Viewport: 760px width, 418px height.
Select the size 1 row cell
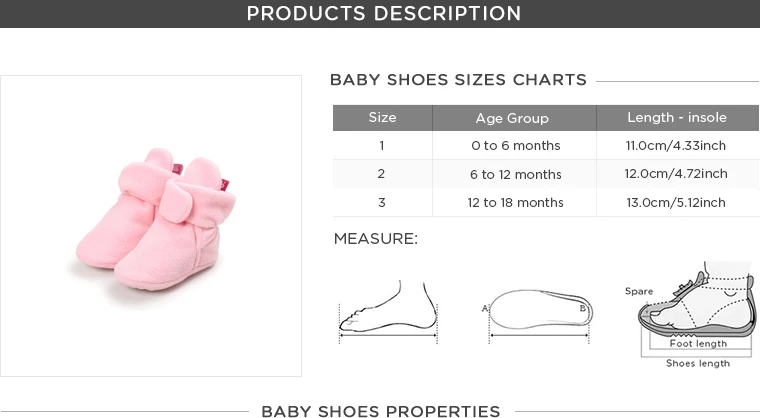coord(382,146)
